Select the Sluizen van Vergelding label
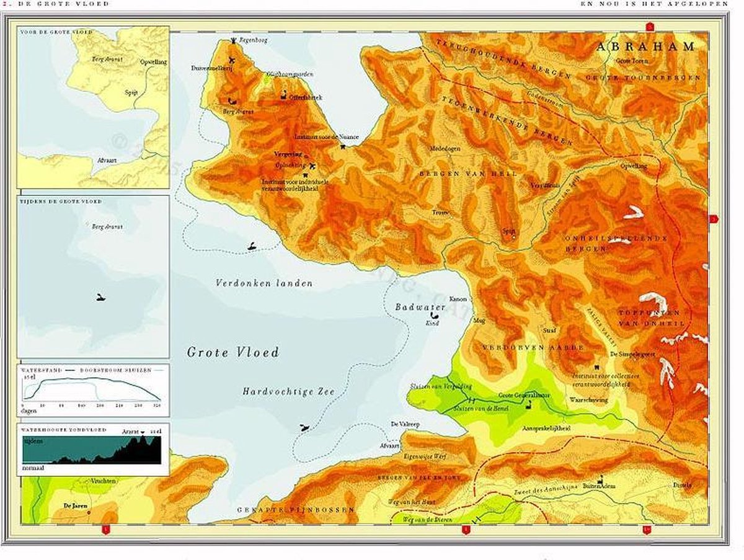The width and height of the screenshot is (744, 560). [441, 386]
